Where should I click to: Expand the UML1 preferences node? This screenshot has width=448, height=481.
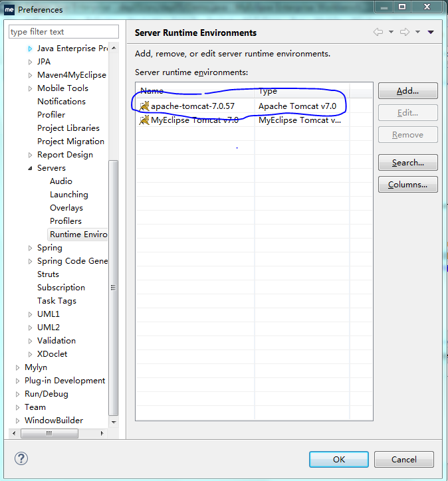[x=30, y=314]
